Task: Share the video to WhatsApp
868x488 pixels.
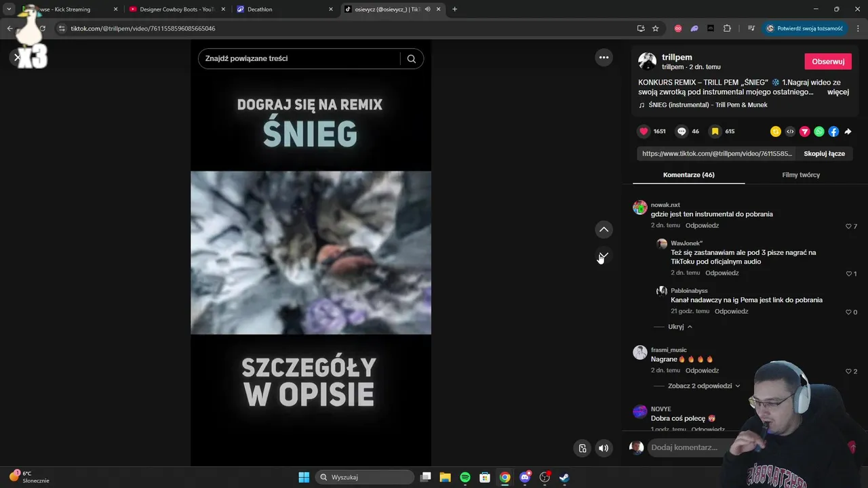Action: (819, 131)
